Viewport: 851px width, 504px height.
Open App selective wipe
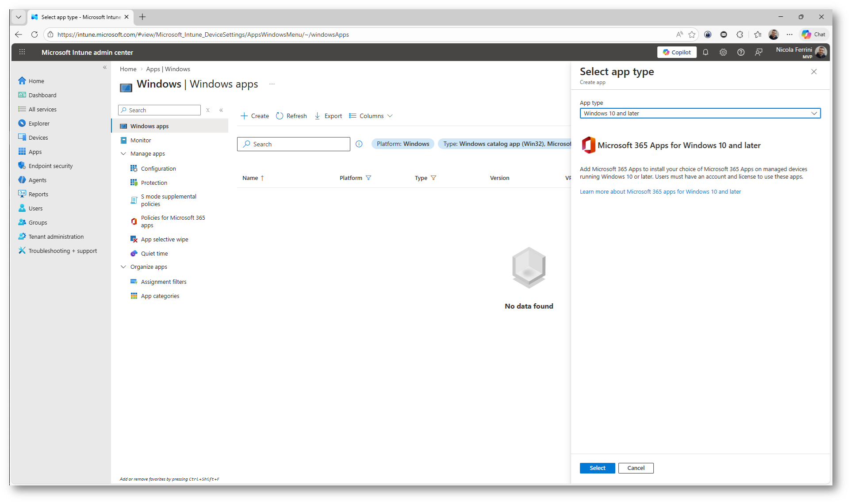164,240
